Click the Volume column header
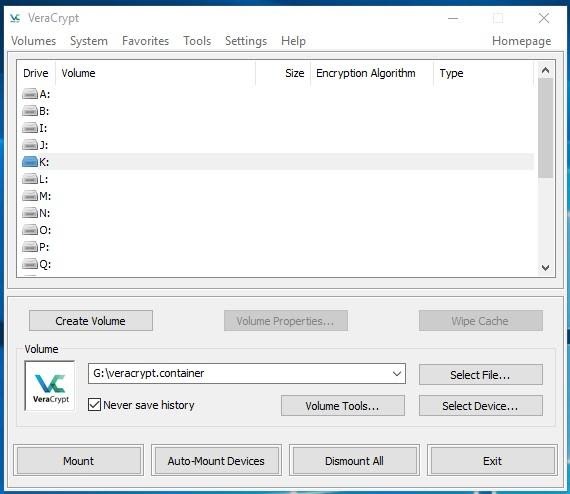 click(156, 73)
